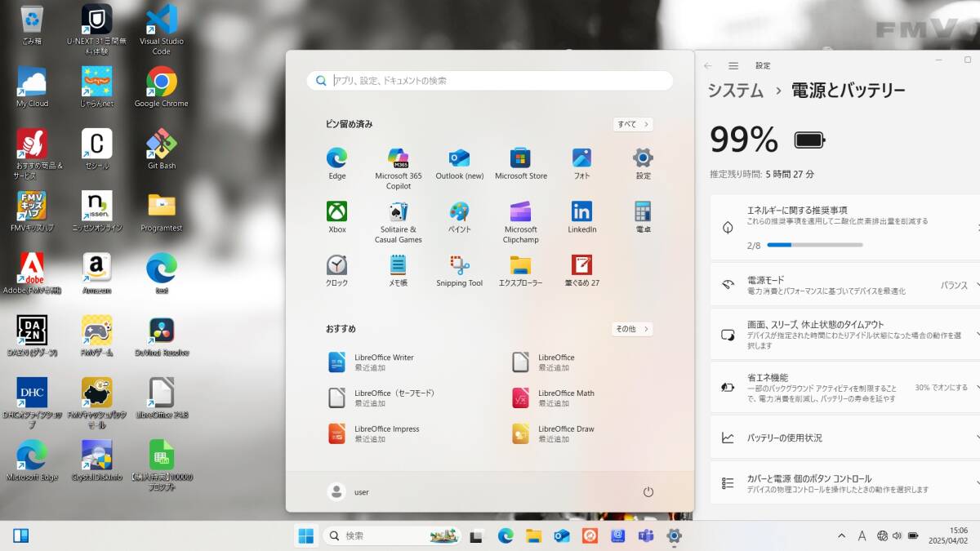Select the U-NEXT desktop shortcut
Viewport: 980px width, 551px height.
click(x=97, y=29)
